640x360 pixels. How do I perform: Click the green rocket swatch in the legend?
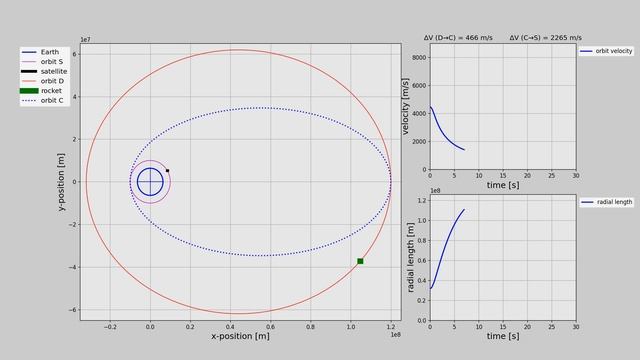pyautogui.click(x=29, y=91)
